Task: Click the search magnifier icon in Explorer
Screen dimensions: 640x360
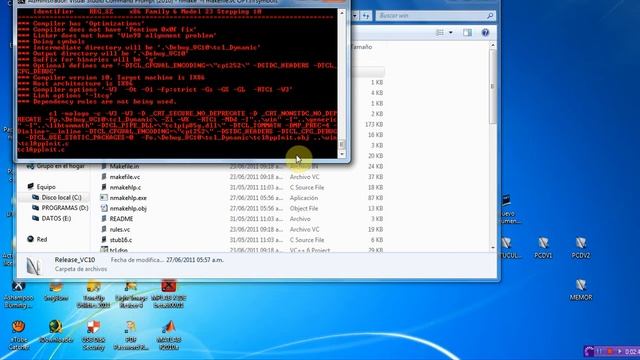Action: pos(490,16)
